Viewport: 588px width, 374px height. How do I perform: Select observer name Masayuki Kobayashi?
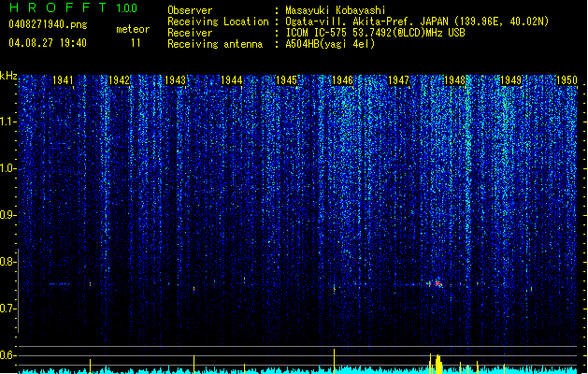click(x=336, y=10)
